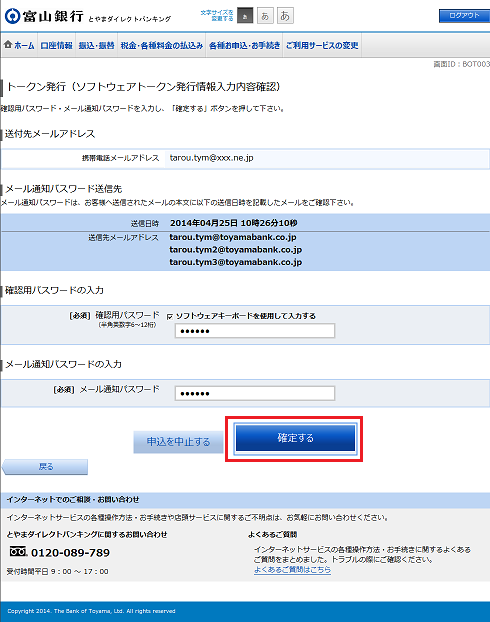Go to ホーム with house icon

tap(19, 45)
